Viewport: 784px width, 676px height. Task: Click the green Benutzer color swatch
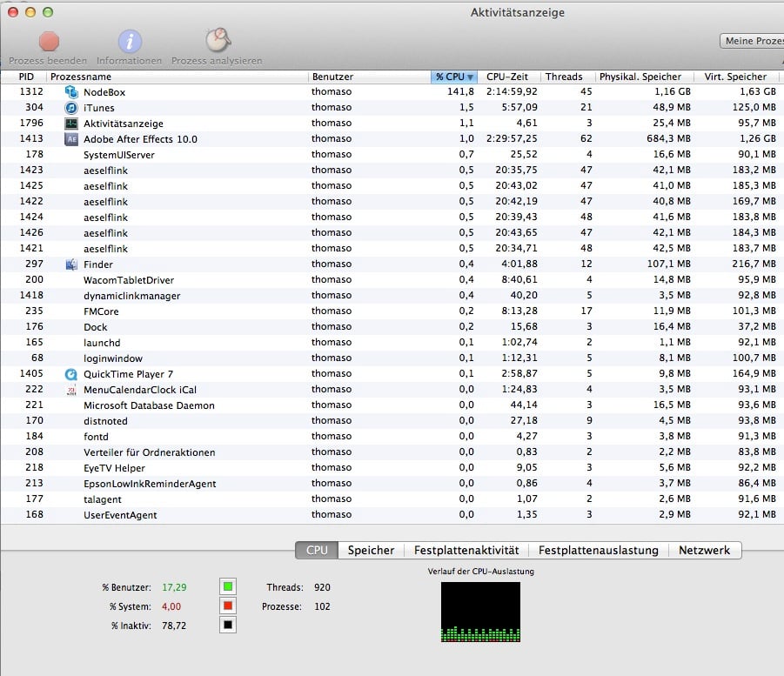(x=228, y=587)
